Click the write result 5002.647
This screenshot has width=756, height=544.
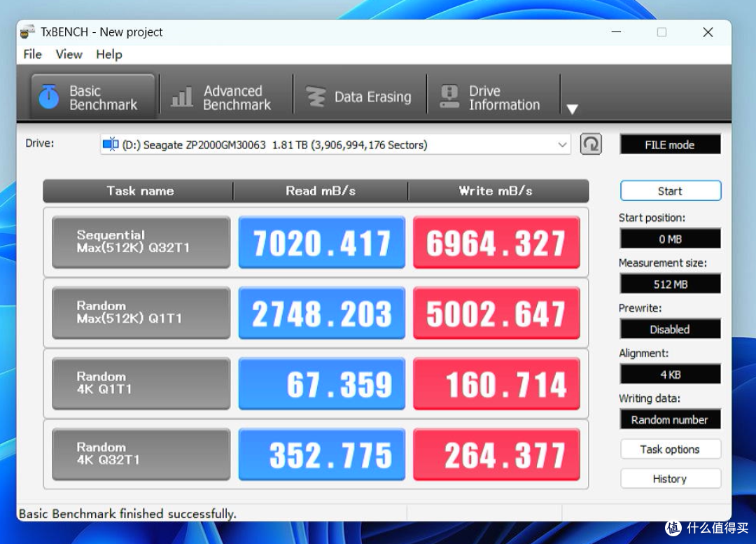click(496, 312)
